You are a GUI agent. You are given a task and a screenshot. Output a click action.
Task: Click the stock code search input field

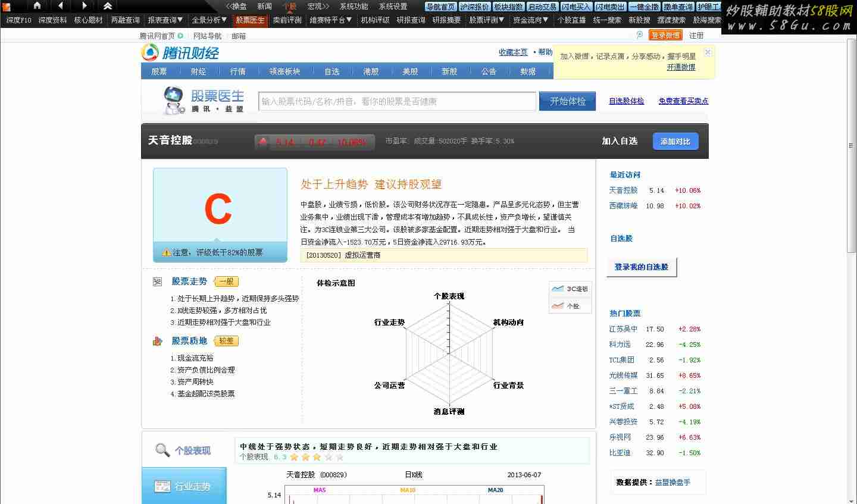397,101
